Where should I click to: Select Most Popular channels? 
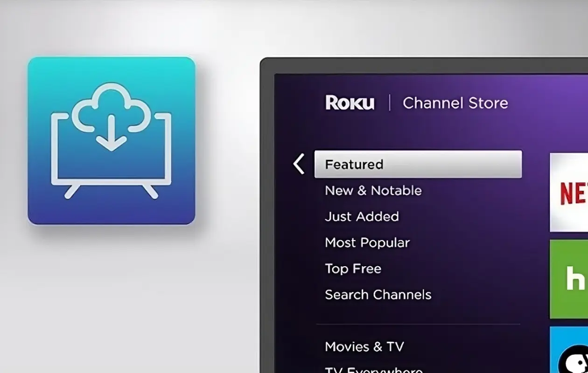pyautogui.click(x=367, y=243)
